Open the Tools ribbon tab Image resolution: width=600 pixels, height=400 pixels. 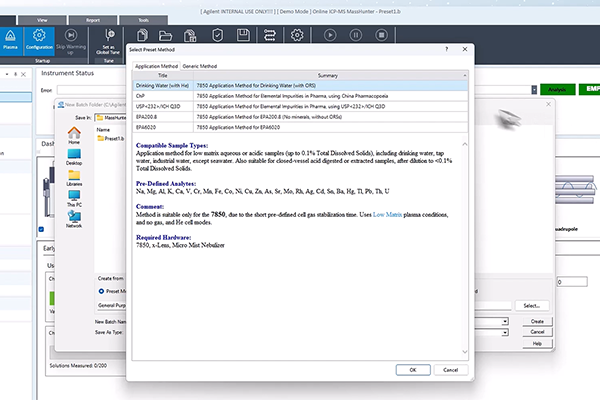(143, 20)
